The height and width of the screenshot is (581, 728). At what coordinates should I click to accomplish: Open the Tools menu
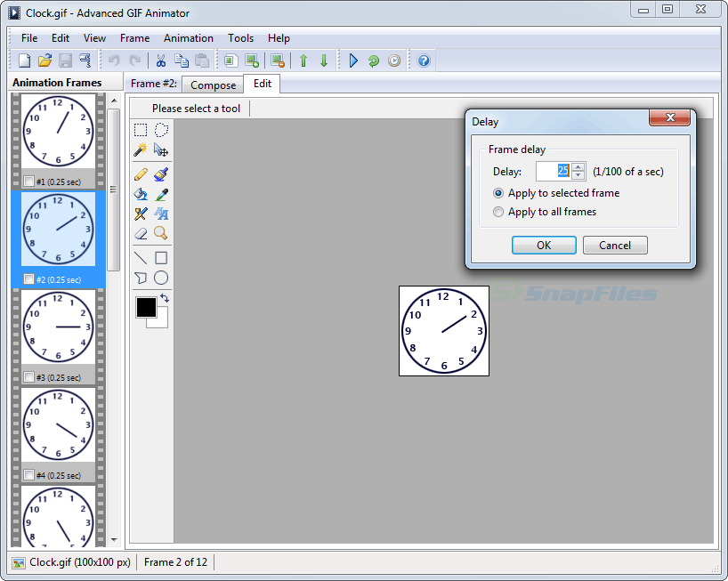[x=240, y=38]
